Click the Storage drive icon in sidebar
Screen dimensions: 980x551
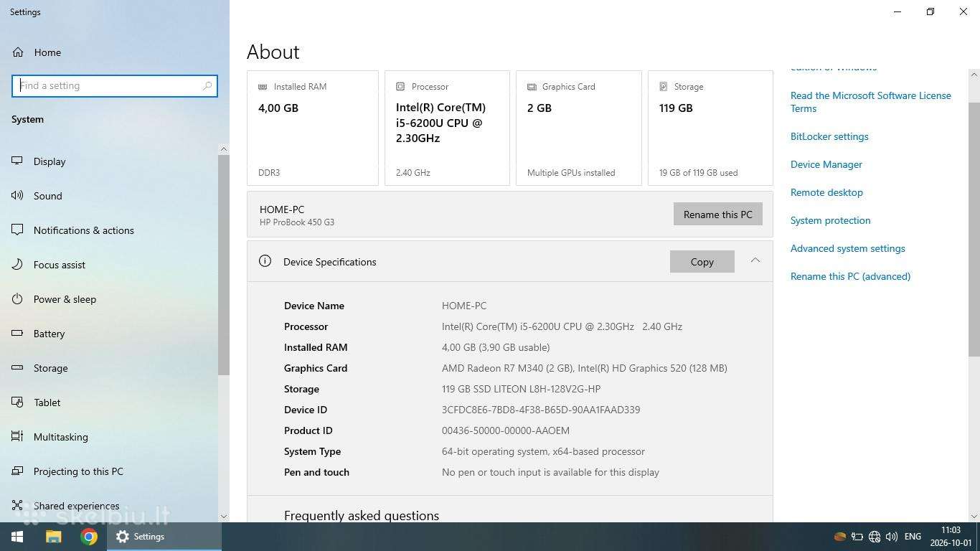click(17, 368)
